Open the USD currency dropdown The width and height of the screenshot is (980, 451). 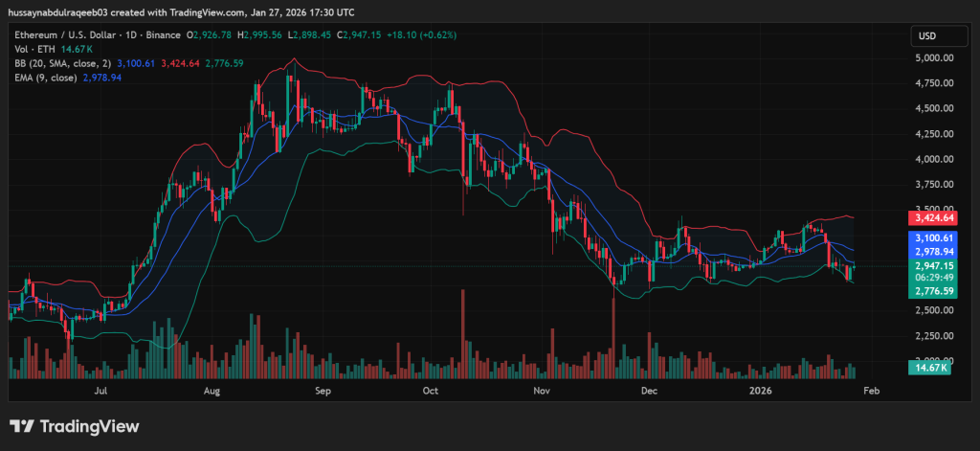click(927, 36)
